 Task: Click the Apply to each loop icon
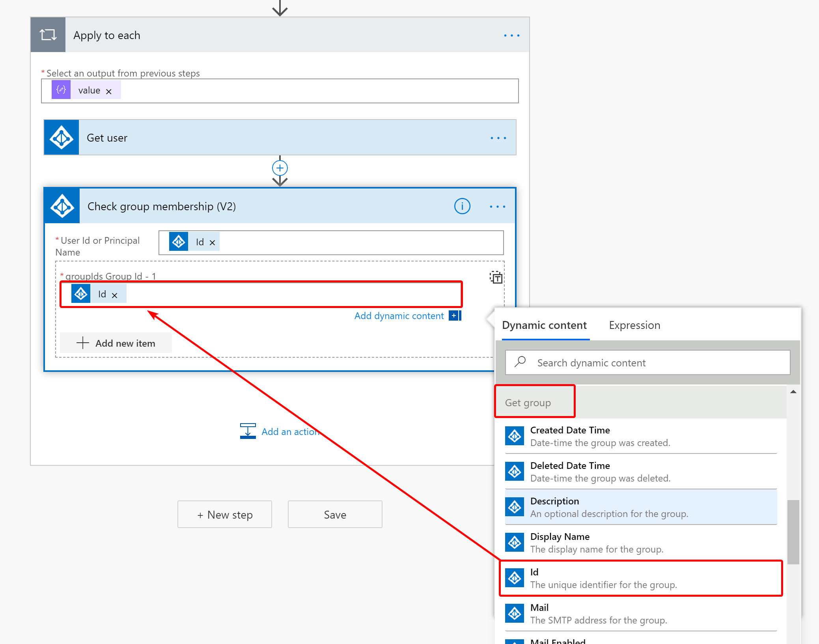click(48, 35)
